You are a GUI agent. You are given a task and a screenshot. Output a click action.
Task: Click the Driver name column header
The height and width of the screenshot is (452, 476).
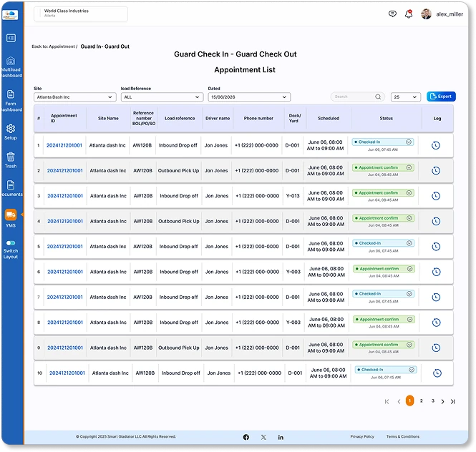218,118
